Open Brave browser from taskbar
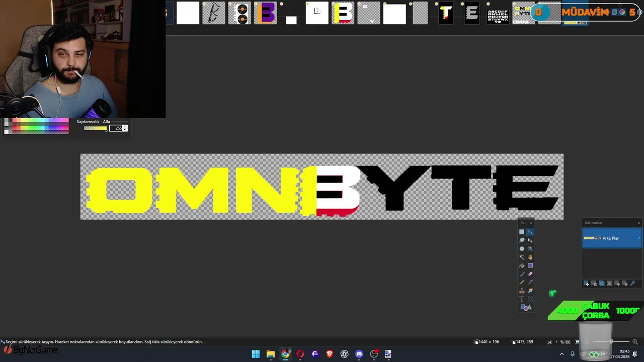 pos(330,354)
